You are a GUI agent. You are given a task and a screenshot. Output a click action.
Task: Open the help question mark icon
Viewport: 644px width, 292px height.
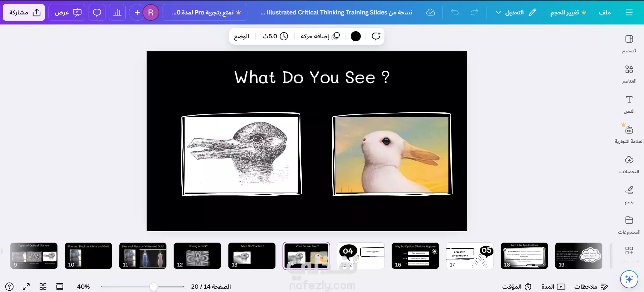click(x=9, y=287)
